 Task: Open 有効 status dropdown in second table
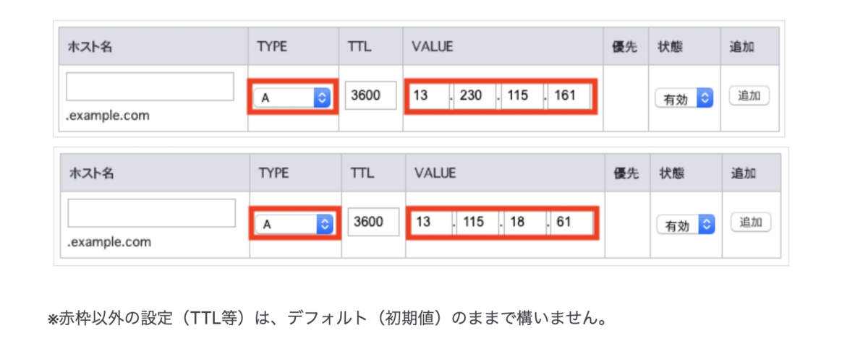click(x=686, y=225)
